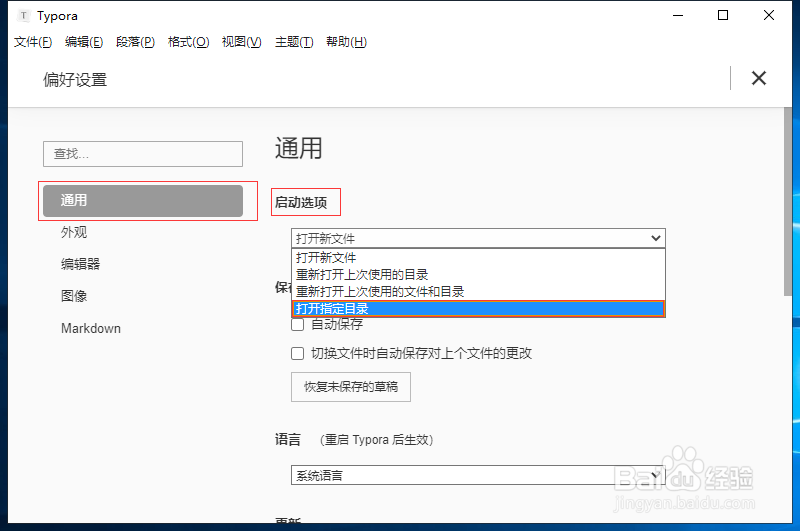Collapse the 启动选项 dropdown box
Viewport: 800px width, 531px height.
(478, 238)
